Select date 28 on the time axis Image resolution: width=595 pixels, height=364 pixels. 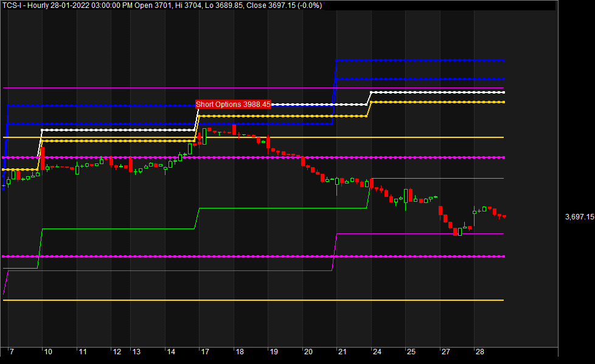click(479, 352)
